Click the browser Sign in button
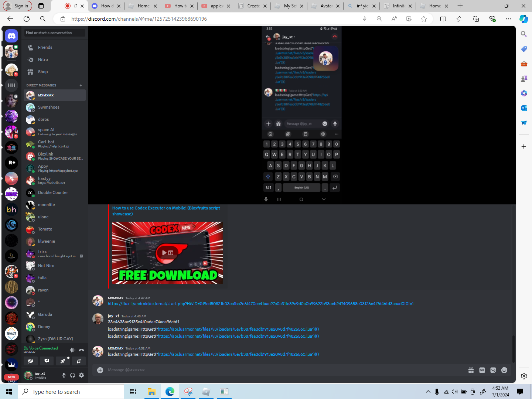This screenshot has width=532, height=399. [x=18, y=6]
